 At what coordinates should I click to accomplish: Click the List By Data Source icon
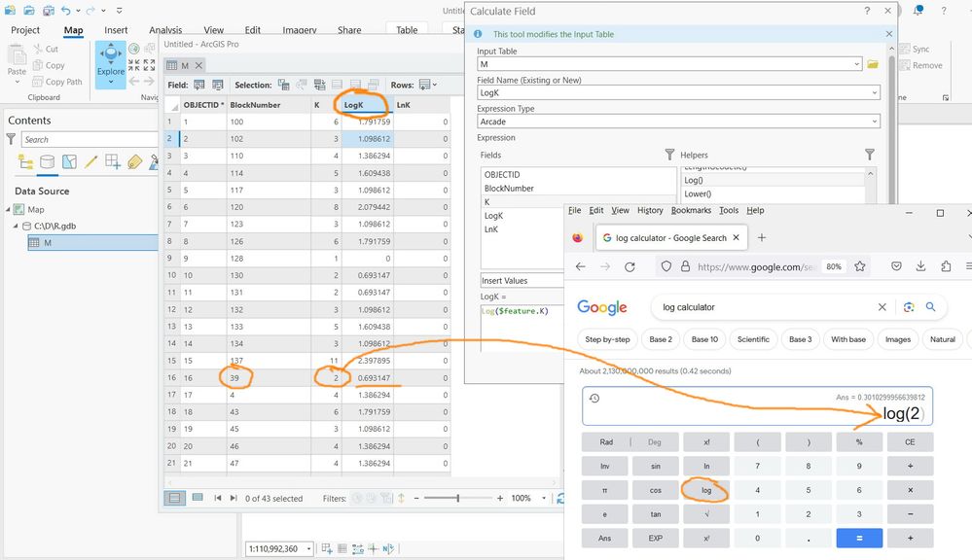point(47,161)
